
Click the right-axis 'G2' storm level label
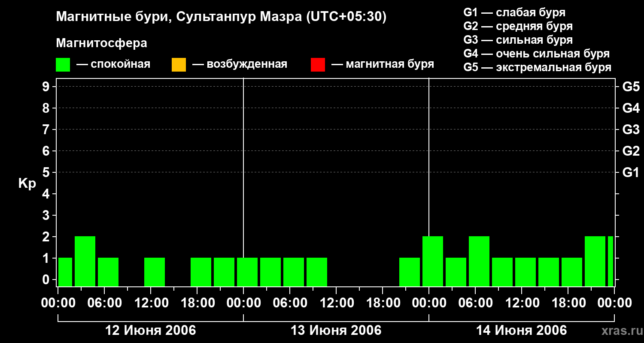coord(631,151)
